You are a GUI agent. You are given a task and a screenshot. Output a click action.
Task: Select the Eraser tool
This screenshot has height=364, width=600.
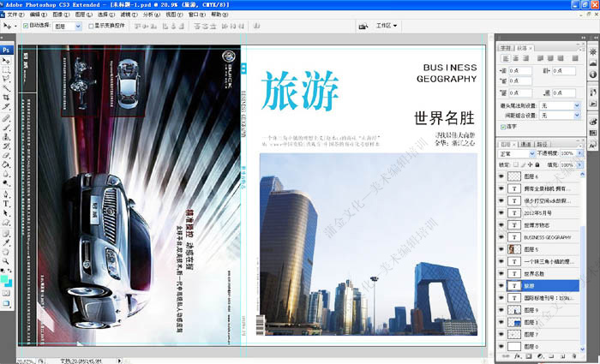click(x=6, y=155)
